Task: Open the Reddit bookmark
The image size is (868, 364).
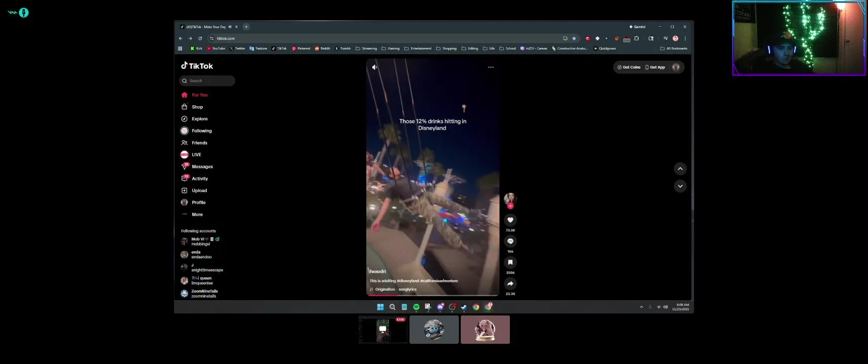Action: [323, 49]
